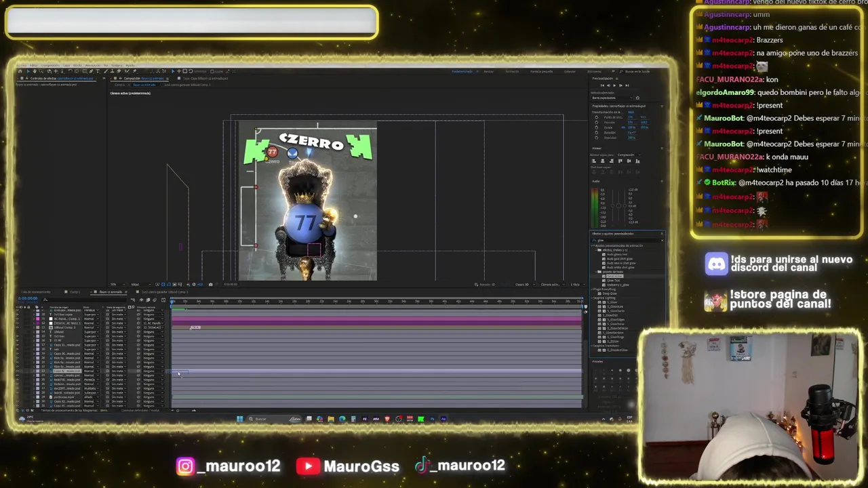868x488 pixels.
Task: Step back one frame in Preview panel
Action: pyautogui.click(x=608, y=85)
